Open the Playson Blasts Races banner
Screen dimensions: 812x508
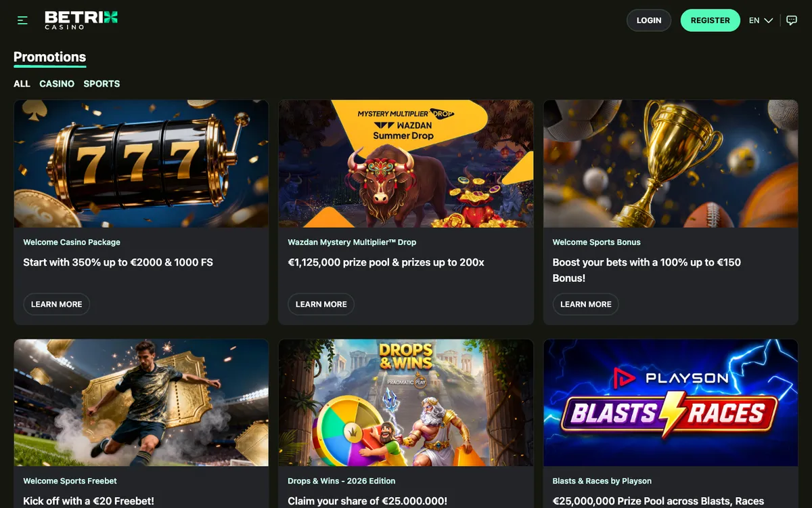click(671, 402)
